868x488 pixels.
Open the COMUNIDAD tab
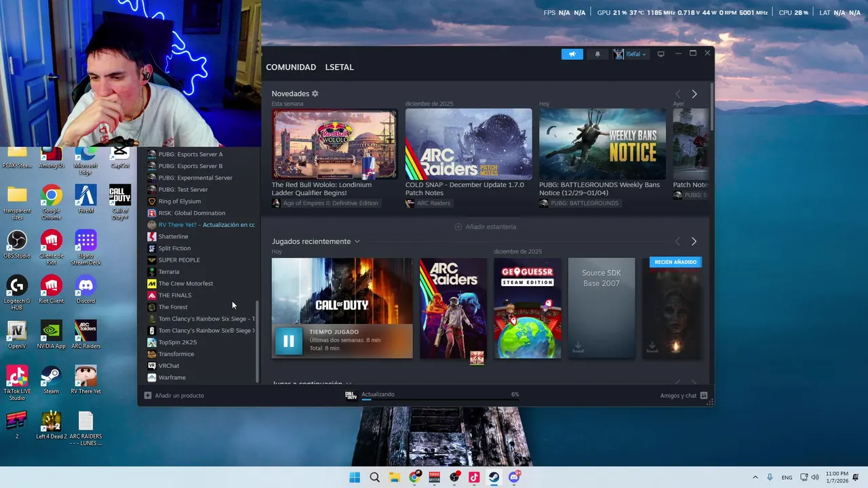click(291, 67)
